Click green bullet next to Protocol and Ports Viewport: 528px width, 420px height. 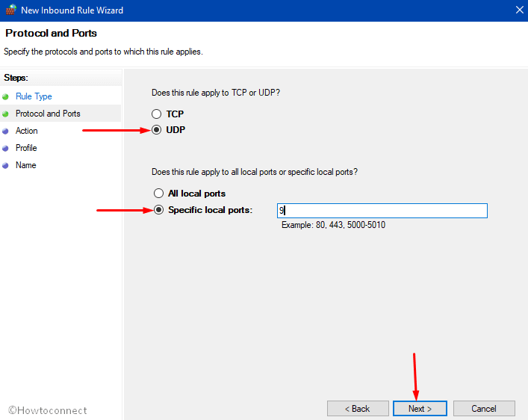5,114
